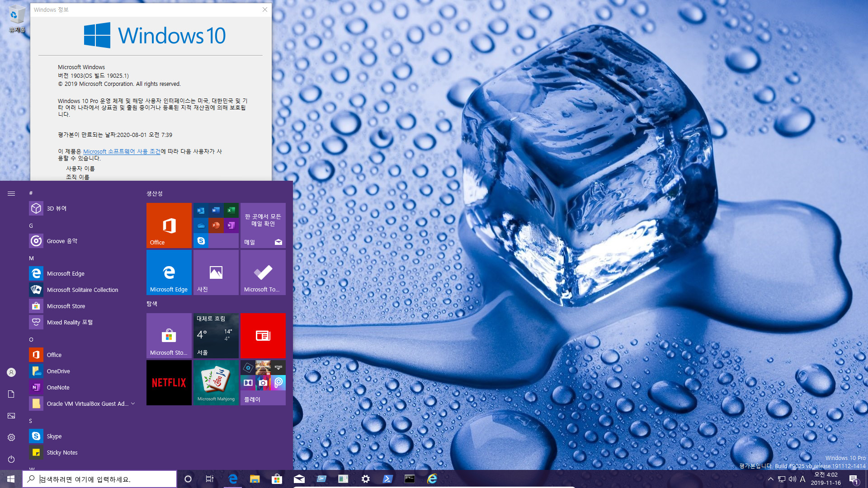Jump via the letter O header
This screenshot has width=868, height=488.
(31, 339)
